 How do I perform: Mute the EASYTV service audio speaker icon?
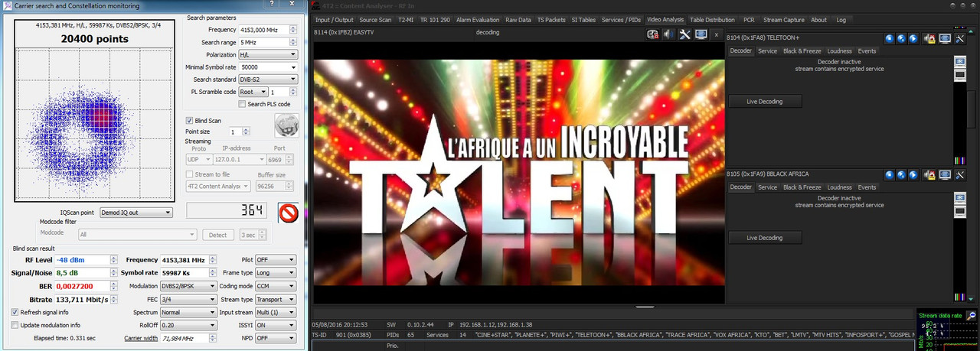(668, 34)
